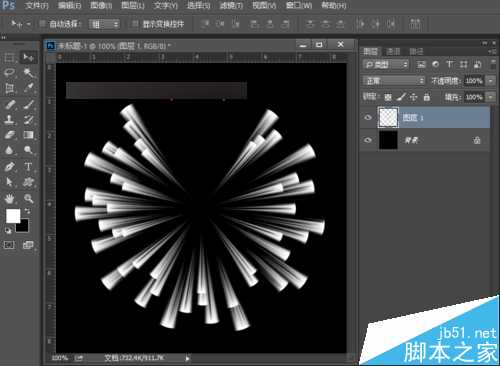The height and width of the screenshot is (366, 500).
Task: Select the Horizontal Type tool
Action: point(28,166)
